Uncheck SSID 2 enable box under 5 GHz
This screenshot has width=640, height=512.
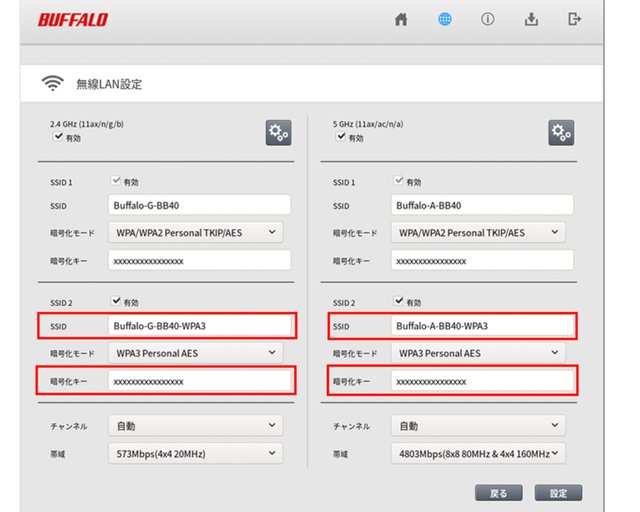click(x=400, y=300)
